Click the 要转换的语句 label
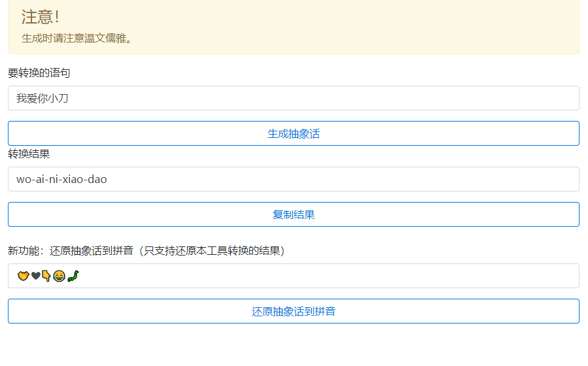Image resolution: width=588 pixels, height=366 pixels. pos(39,73)
